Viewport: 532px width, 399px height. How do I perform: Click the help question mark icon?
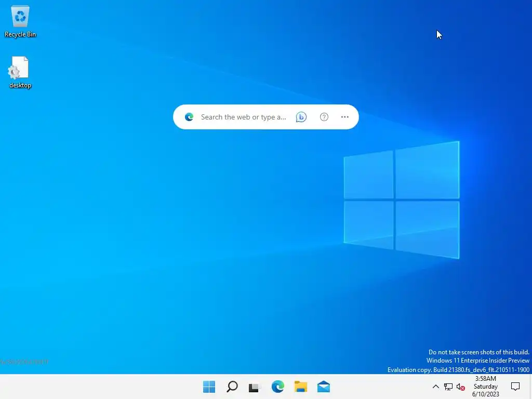(324, 117)
